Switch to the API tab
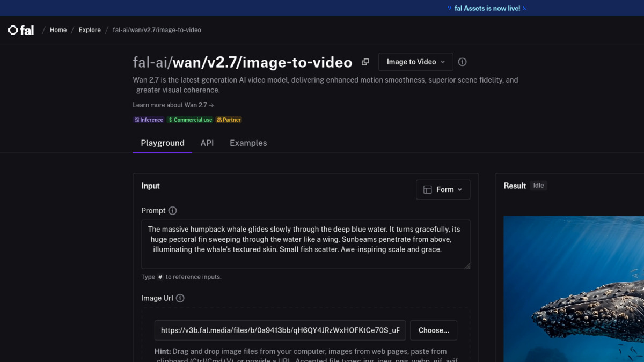 coord(207,143)
